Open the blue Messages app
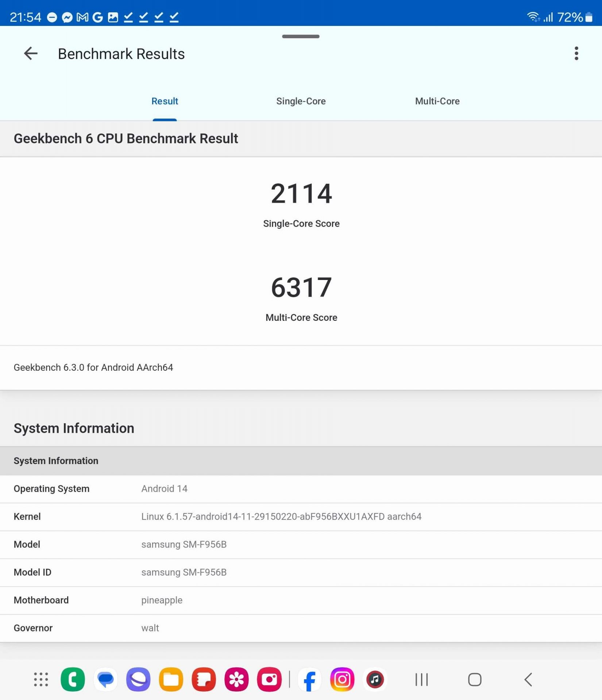Viewport: 602px width, 700px height. click(x=105, y=679)
